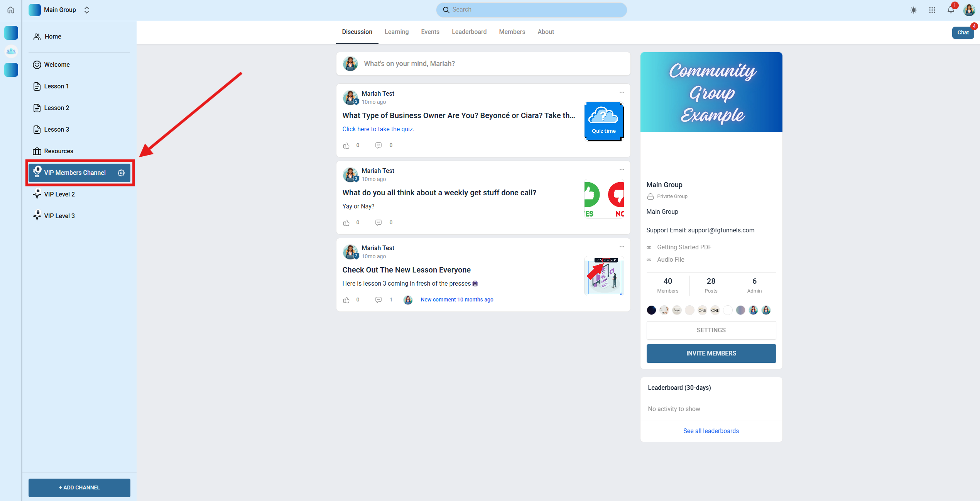Open options menu on weekly call post
Viewport: 980px width, 501px height.
pos(622,169)
